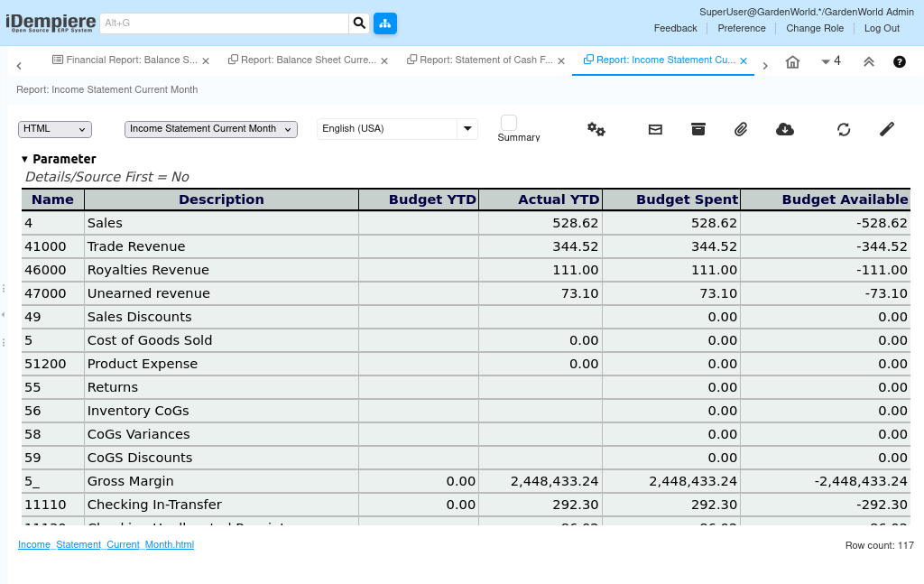Viewport: 924px width, 584px height.
Task: Click the Inventory CoGs cell
Action: 222,411
